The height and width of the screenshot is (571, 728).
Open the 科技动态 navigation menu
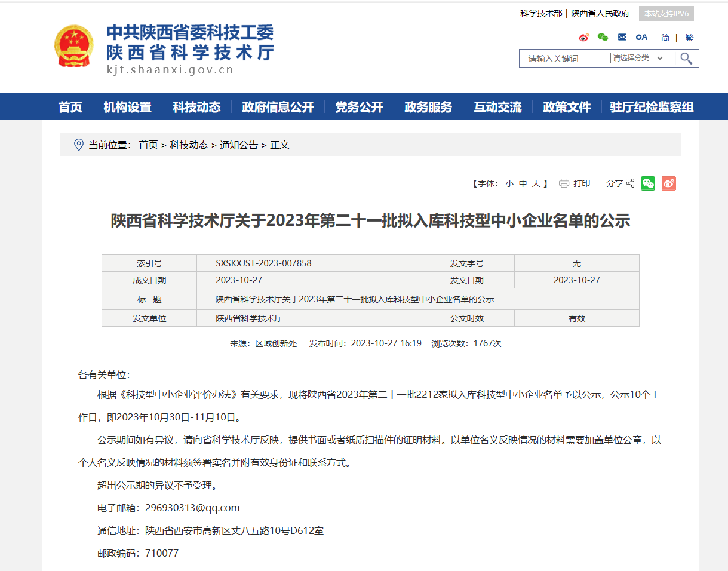[x=196, y=107]
